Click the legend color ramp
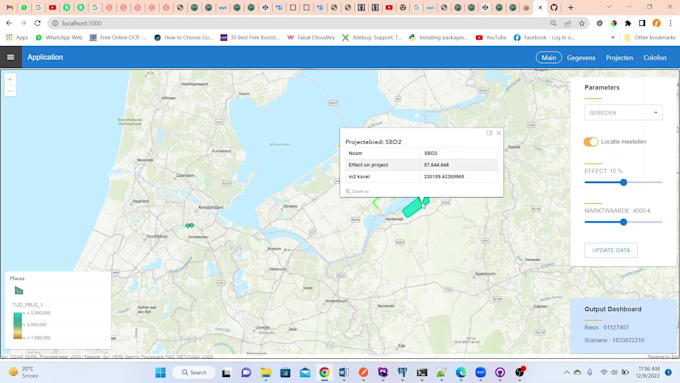Image resolution: width=680 pixels, height=383 pixels. point(17,325)
